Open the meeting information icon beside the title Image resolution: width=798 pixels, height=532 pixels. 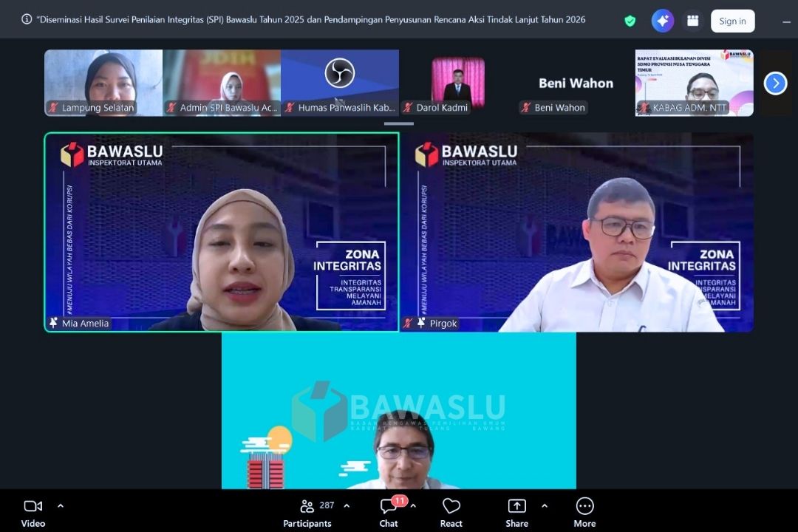tap(27, 19)
